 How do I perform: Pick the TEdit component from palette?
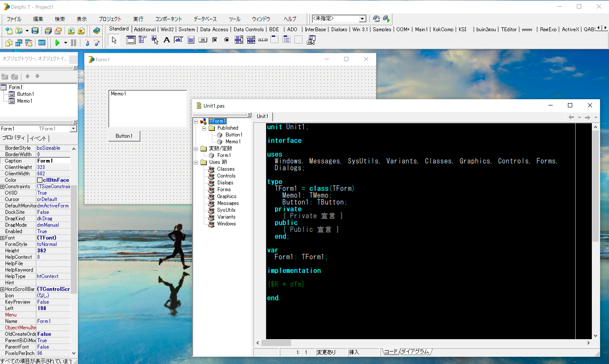point(178,40)
